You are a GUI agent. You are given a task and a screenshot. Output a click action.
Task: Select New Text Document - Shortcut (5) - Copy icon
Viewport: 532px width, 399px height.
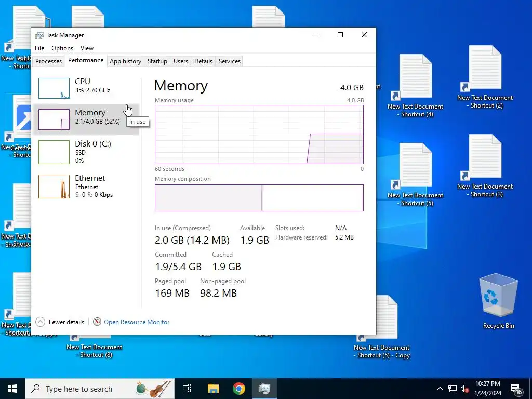(382, 327)
